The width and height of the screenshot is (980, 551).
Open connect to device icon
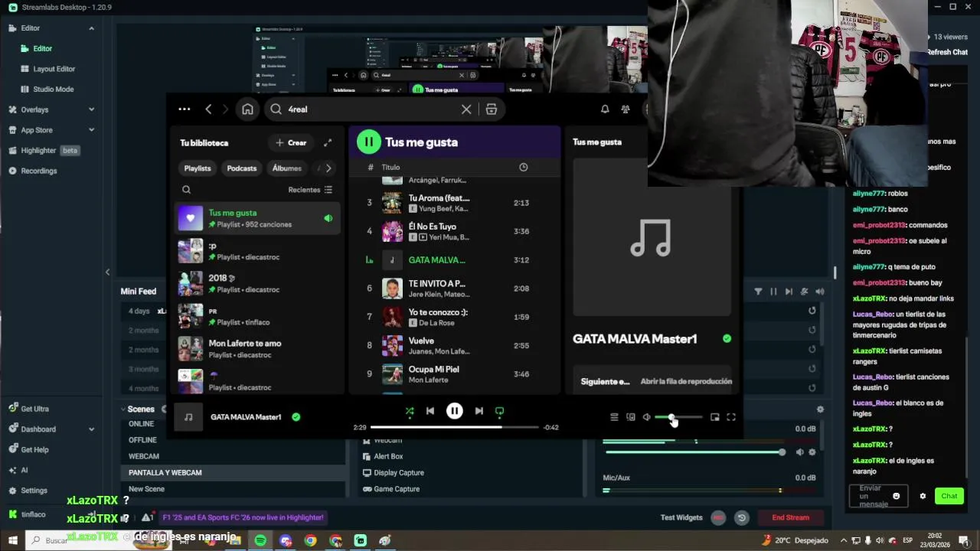click(x=631, y=417)
